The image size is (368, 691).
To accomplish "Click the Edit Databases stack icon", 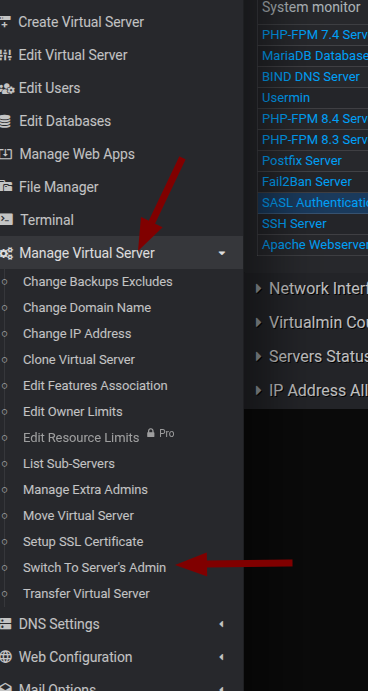I will pos(5,121).
